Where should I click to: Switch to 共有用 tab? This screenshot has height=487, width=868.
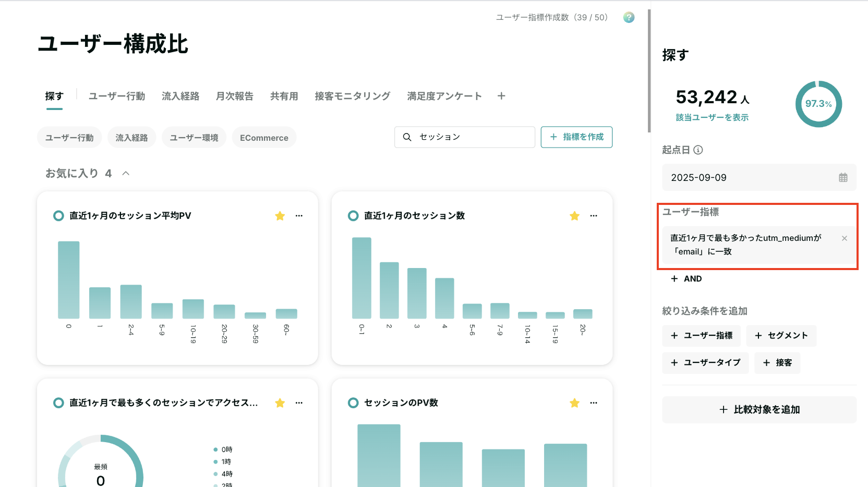(284, 96)
